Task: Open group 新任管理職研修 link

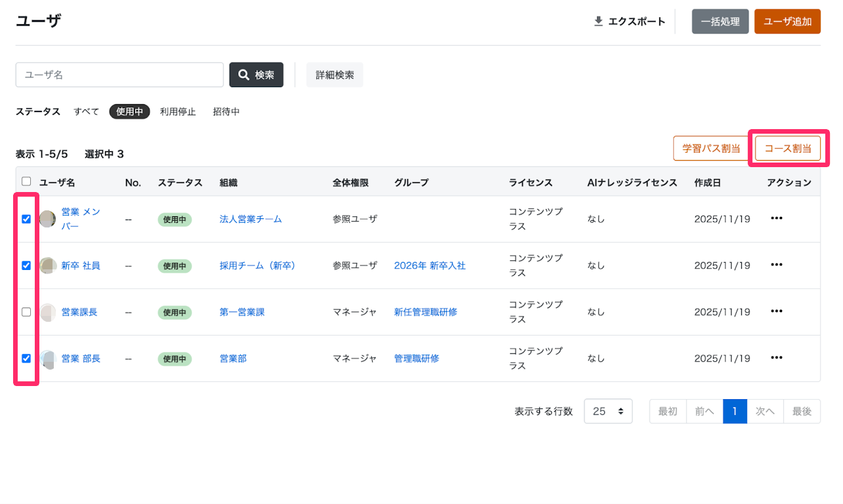Action: tap(426, 312)
